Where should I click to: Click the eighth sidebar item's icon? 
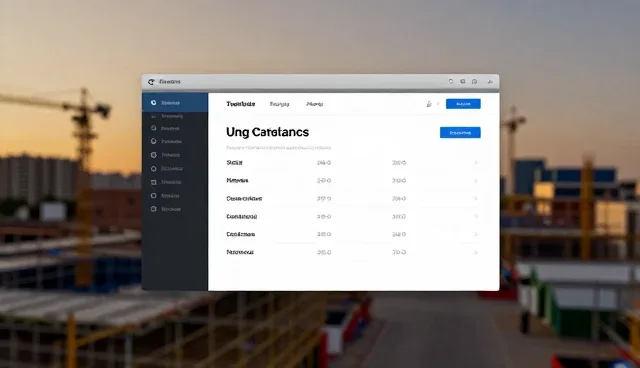pos(153,196)
